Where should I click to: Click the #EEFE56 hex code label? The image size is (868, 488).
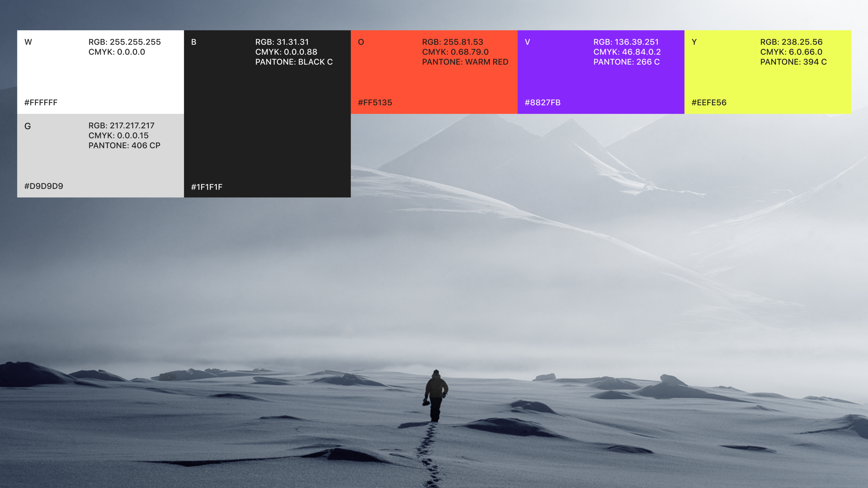pos(709,102)
